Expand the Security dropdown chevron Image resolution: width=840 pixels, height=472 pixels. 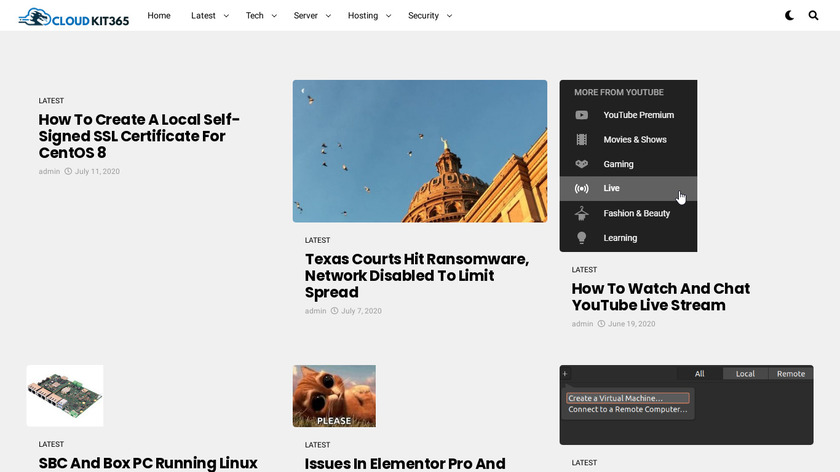coord(449,16)
